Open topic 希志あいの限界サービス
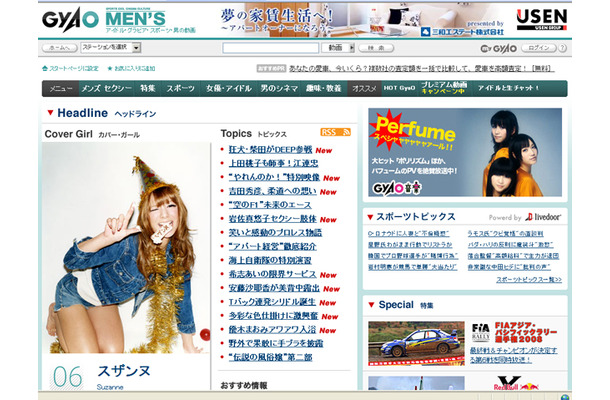610x400 pixels. point(272,274)
